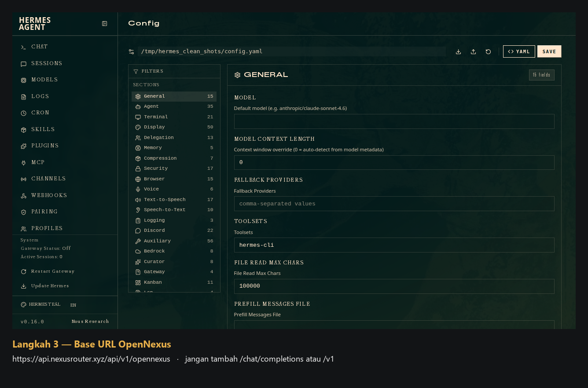Switch the EN language setting
The height and width of the screenshot is (388, 588).
pyautogui.click(x=73, y=305)
